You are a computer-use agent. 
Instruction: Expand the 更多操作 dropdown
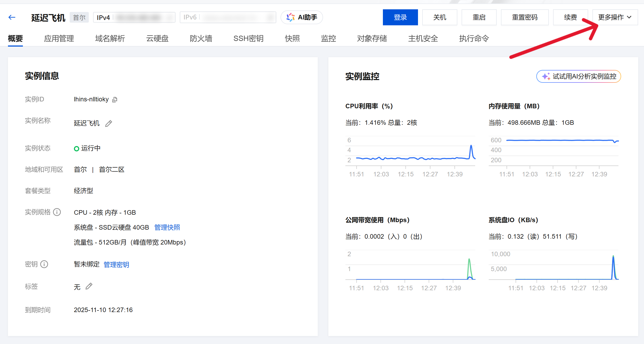[614, 18]
